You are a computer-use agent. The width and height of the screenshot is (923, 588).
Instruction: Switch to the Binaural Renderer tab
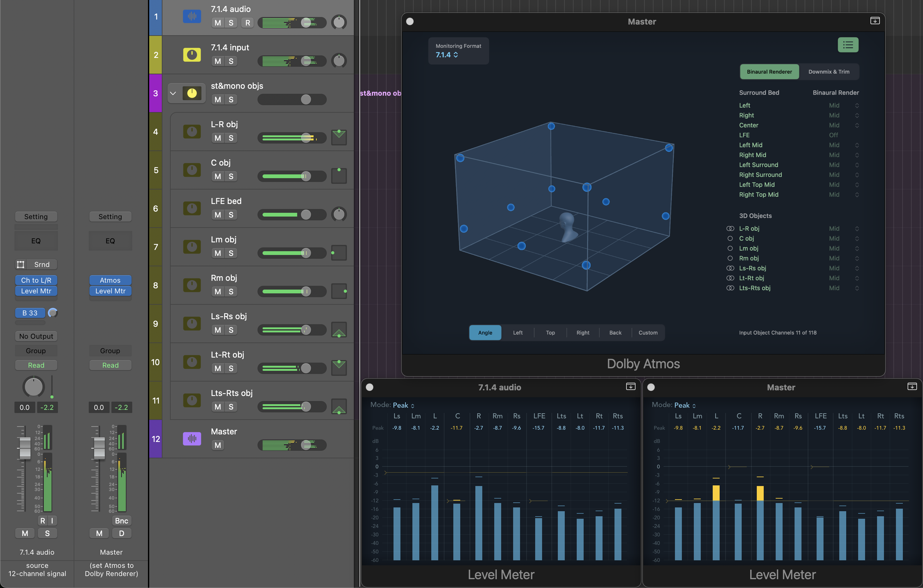pos(769,72)
